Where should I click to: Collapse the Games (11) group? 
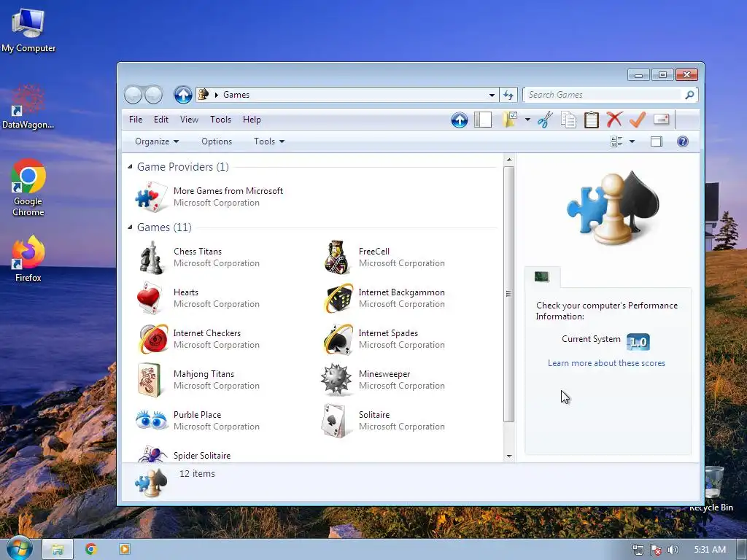coord(130,227)
